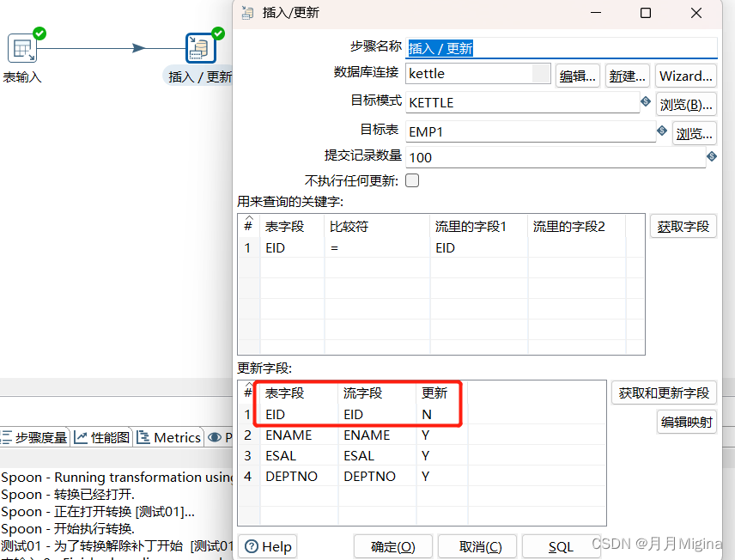The width and height of the screenshot is (735, 560).
Task: Select the 插入/更新 step icon on canvas
Action: pos(199,49)
